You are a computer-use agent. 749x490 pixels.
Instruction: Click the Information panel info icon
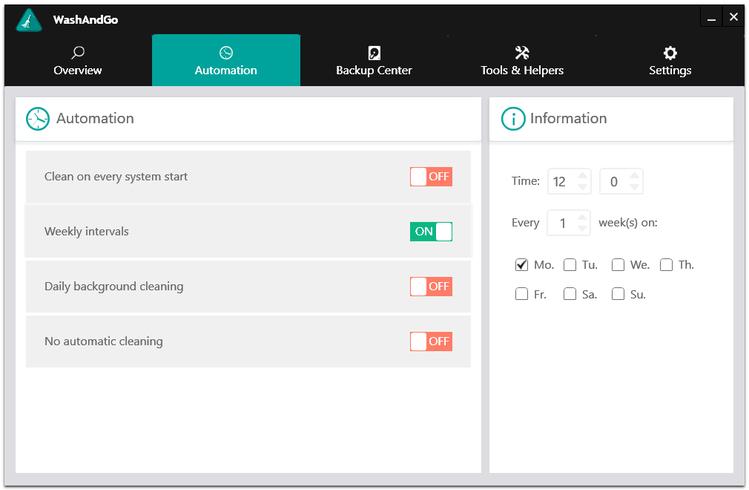click(513, 118)
